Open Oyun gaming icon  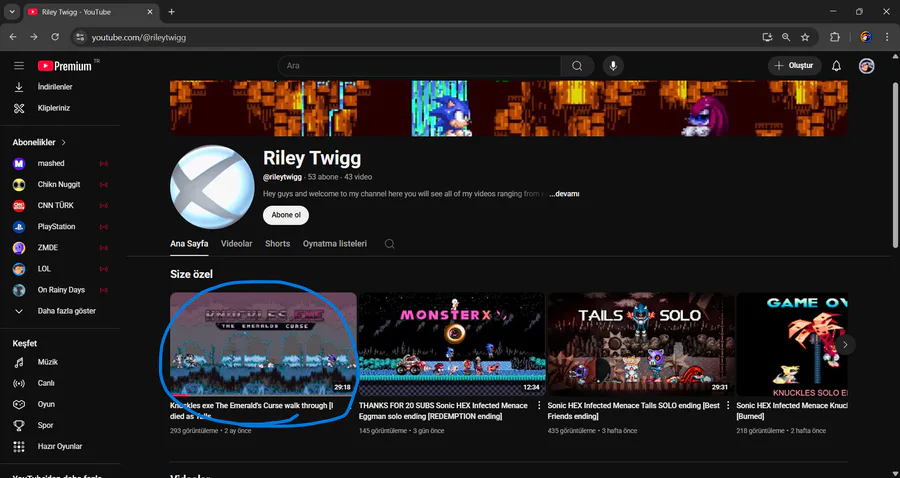(x=19, y=405)
